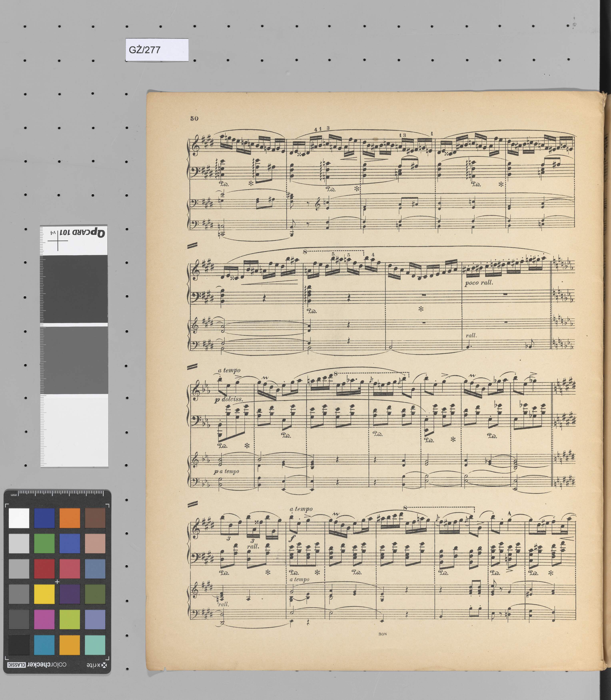Screen dimensions: 611x700
Task: Click the lime yellow-green checker swatch
Action: (x=70, y=620)
